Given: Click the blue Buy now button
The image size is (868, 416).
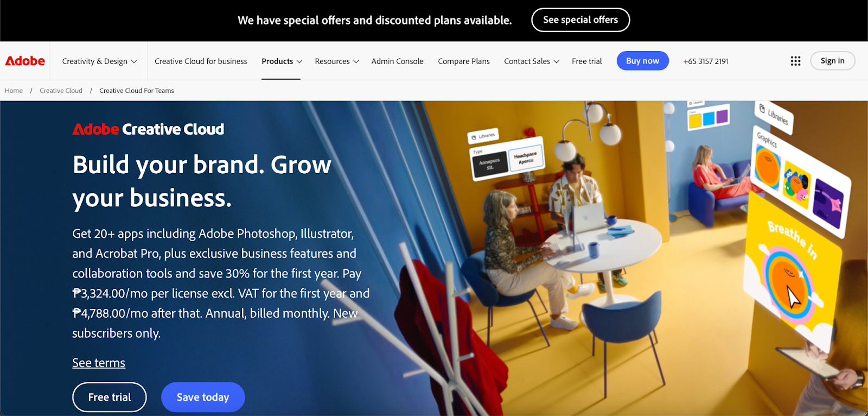Looking at the screenshot, I should tap(642, 61).
